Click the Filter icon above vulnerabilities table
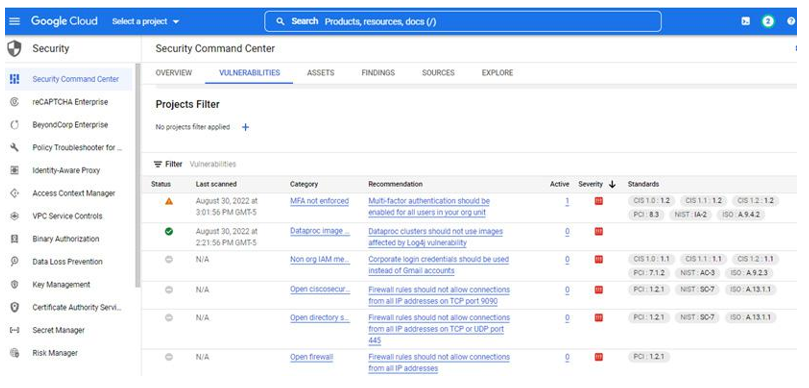809x388 pixels. [158, 164]
